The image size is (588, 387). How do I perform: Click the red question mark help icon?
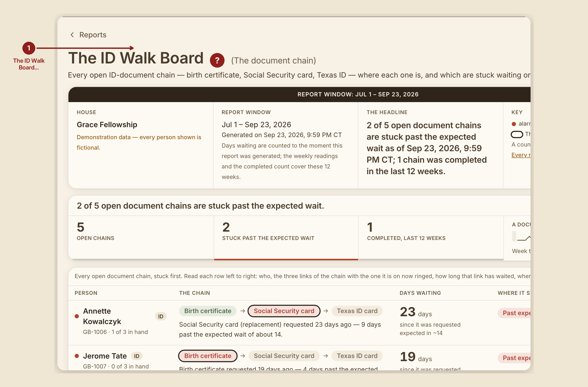point(217,60)
